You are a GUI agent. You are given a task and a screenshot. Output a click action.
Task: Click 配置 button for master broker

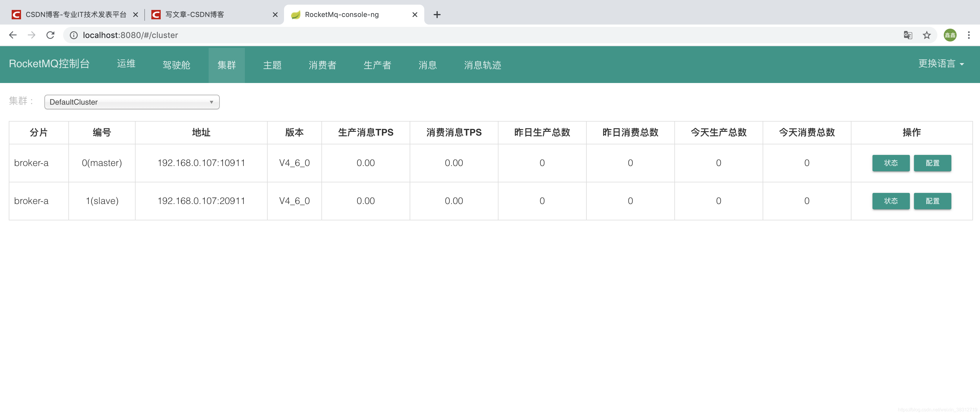coord(932,163)
